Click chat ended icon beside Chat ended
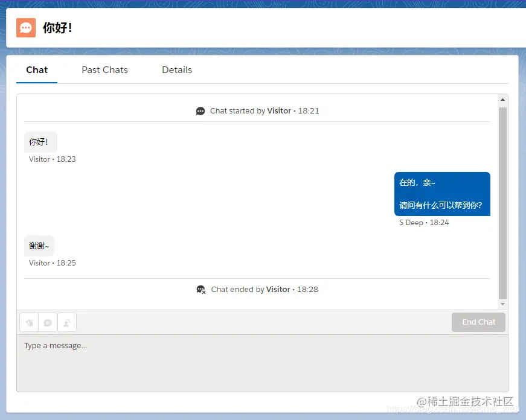This screenshot has width=526, height=420. pyautogui.click(x=201, y=289)
